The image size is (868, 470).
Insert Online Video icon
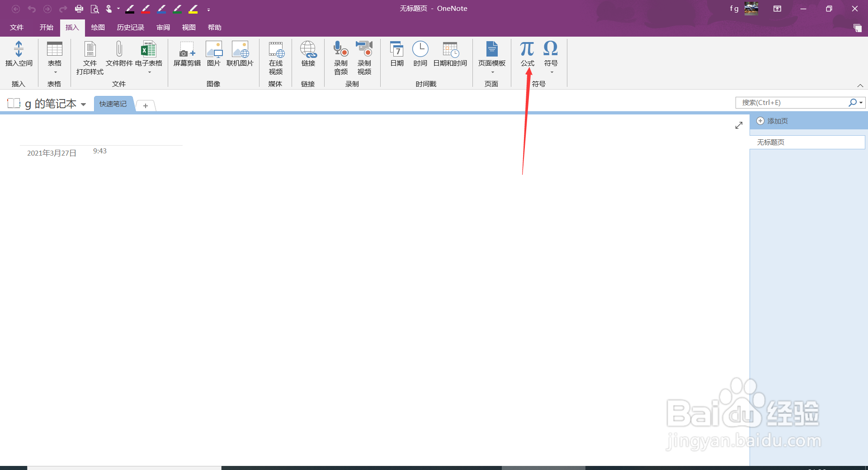276,49
